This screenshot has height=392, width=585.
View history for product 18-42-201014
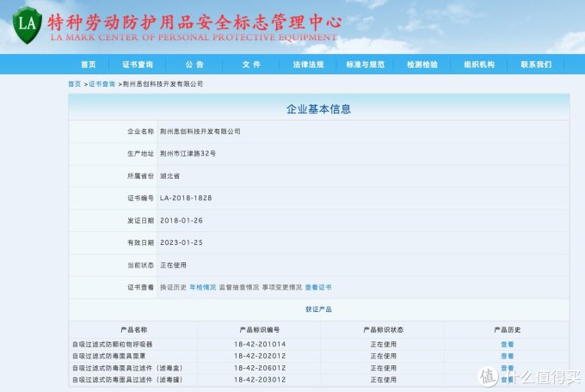(507, 344)
